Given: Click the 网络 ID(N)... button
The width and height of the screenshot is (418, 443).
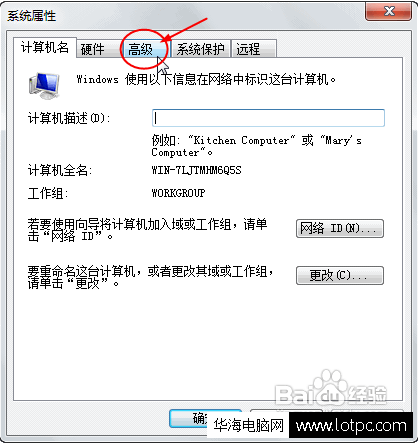Looking at the screenshot, I should 340,228.
